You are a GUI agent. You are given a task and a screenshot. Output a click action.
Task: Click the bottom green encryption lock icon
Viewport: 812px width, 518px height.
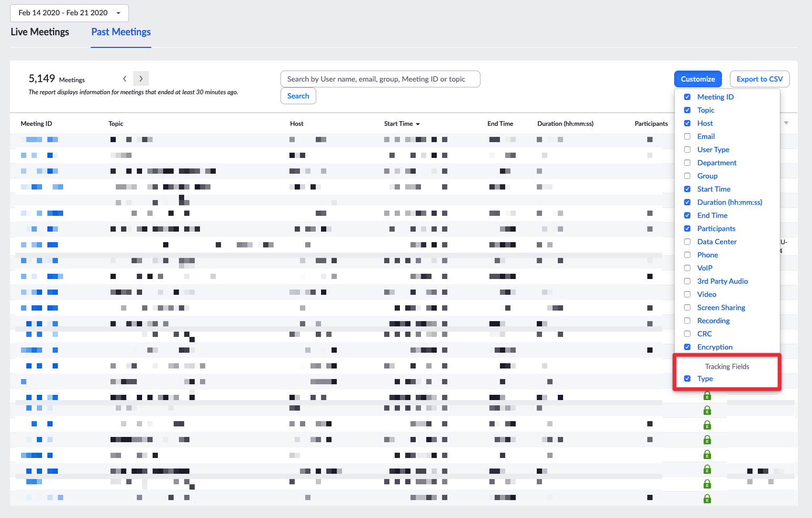point(707,499)
